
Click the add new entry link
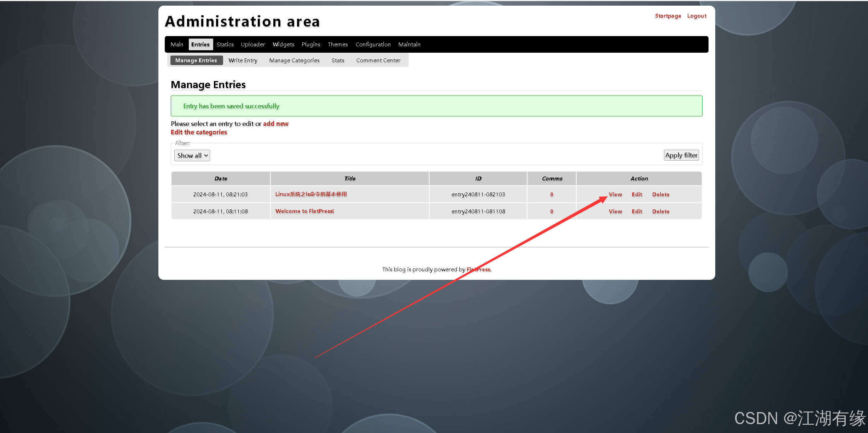(x=275, y=124)
